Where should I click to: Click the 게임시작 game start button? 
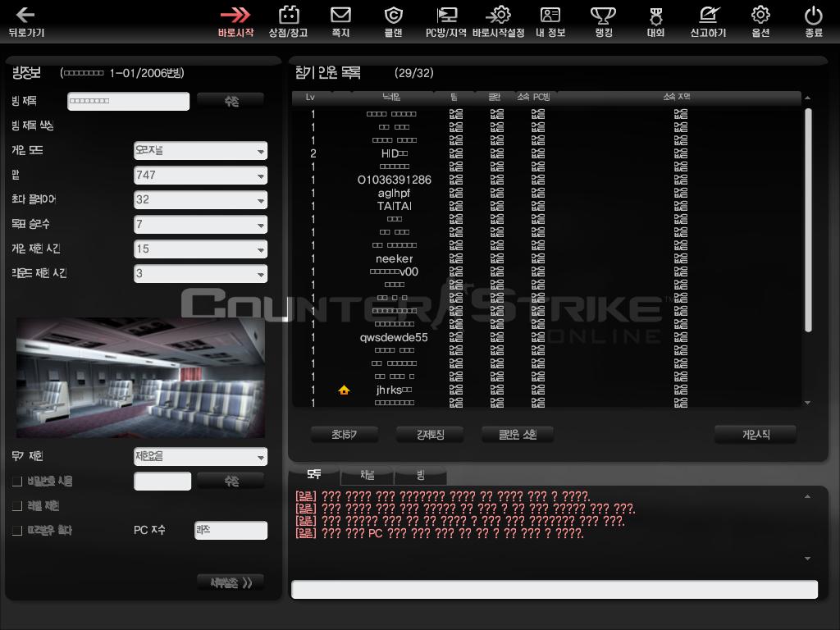pyautogui.click(x=756, y=435)
